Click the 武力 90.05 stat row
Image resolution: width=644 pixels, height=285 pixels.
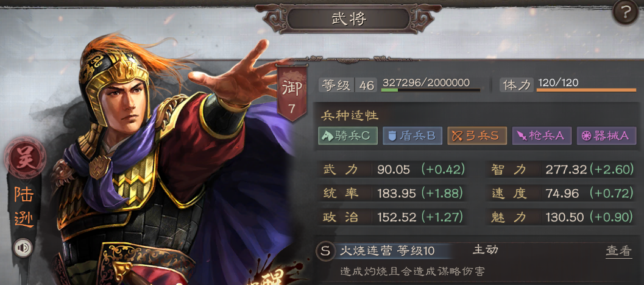394,170
